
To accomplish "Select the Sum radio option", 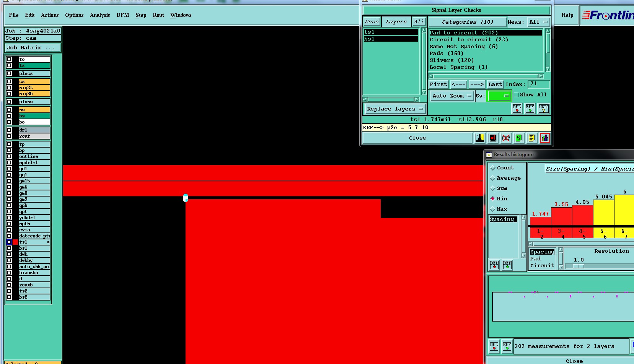I will point(493,188).
